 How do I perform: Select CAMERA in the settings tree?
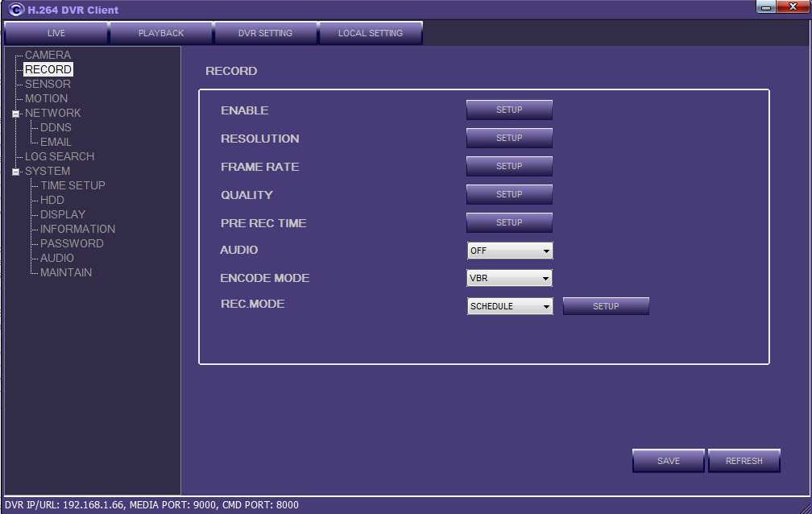tap(48, 55)
